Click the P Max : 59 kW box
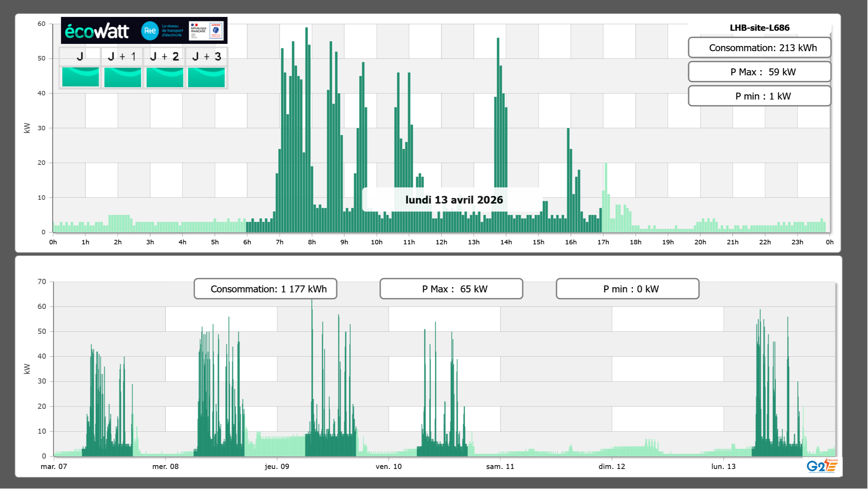 click(x=759, y=72)
